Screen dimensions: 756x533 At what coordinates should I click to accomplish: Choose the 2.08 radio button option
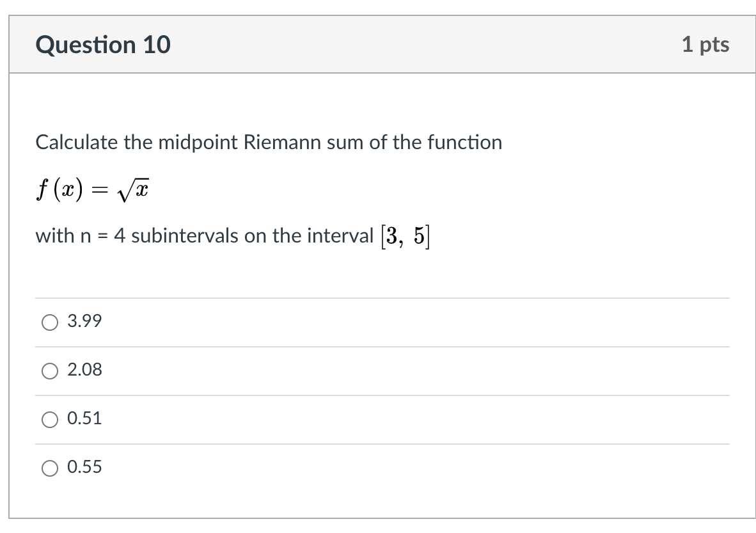click(x=50, y=371)
